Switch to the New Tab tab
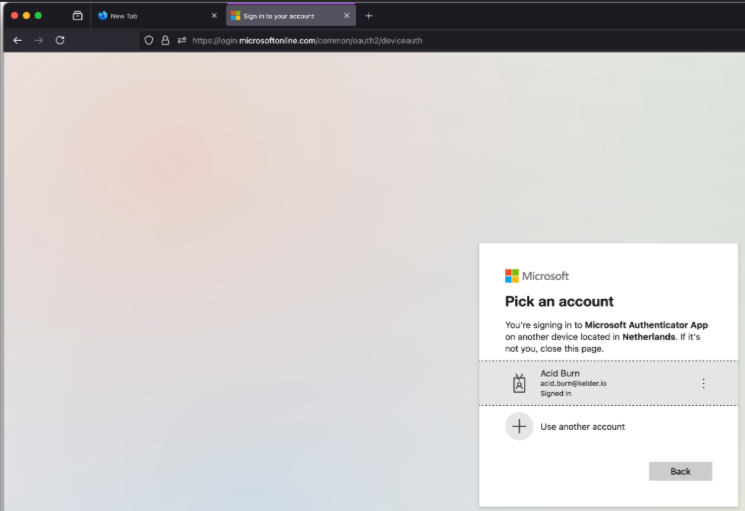The image size is (745, 511). 150,16
